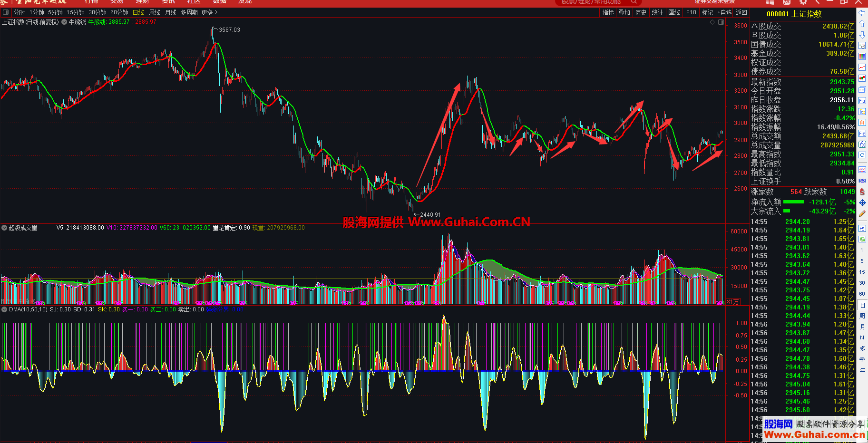Toggle the diamond marker icon at chart top right

[712, 22]
